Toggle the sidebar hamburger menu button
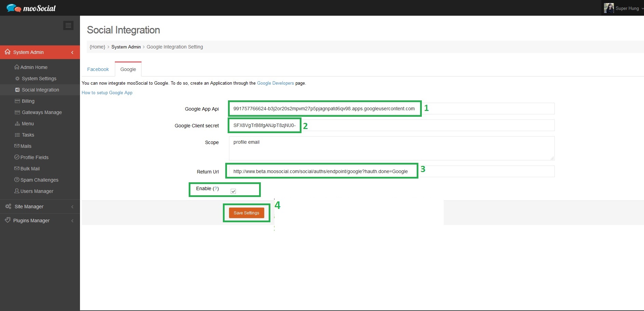The image size is (644, 311). click(68, 26)
